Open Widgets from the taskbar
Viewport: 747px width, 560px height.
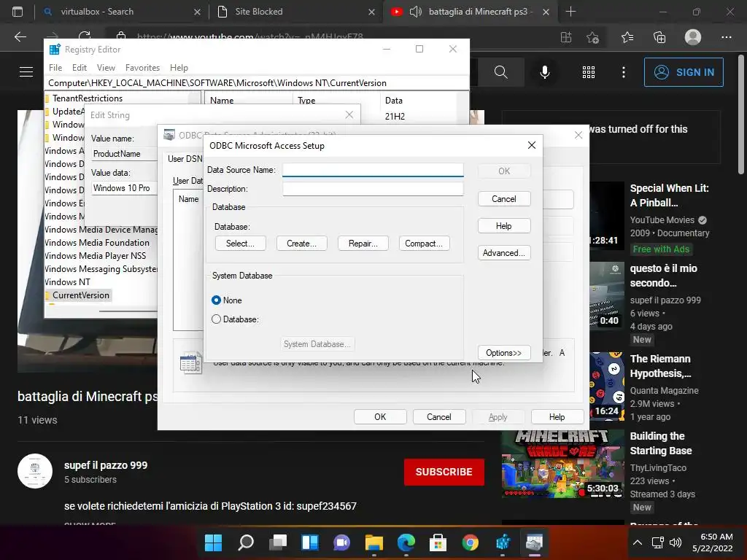coord(310,542)
